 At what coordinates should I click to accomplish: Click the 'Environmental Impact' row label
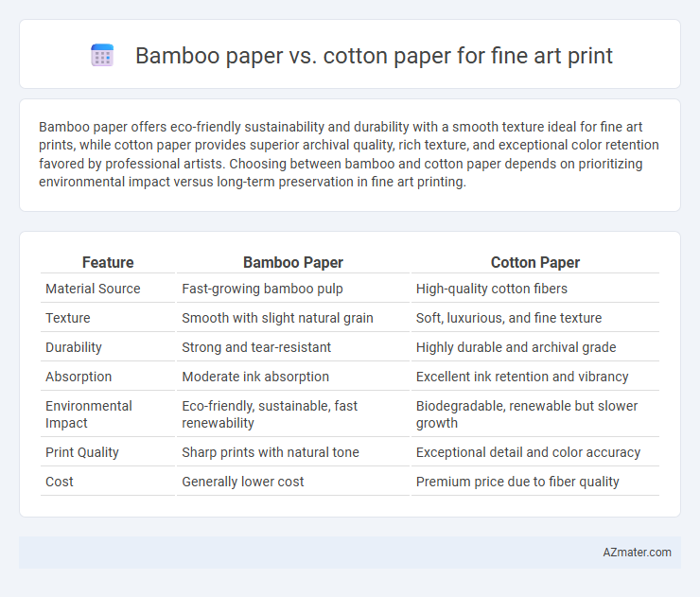88,414
